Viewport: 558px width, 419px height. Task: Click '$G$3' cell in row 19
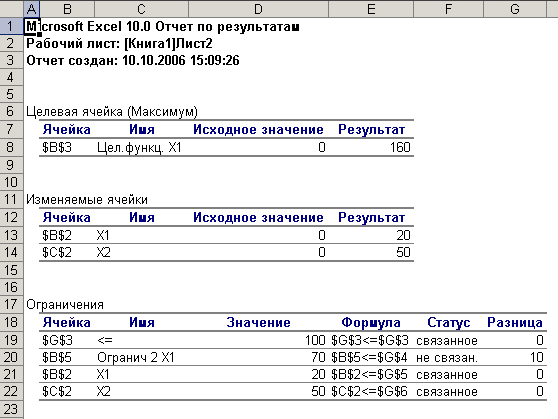(x=57, y=340)
